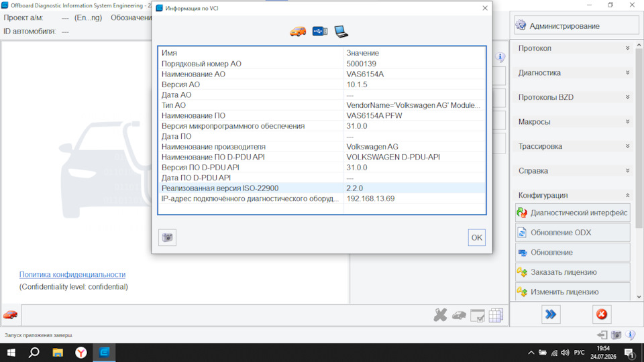Image resolution: width=644 pixels, height=362 pixels.
Task: Show hidden tray icons chevron
Action: pos(531,353)
